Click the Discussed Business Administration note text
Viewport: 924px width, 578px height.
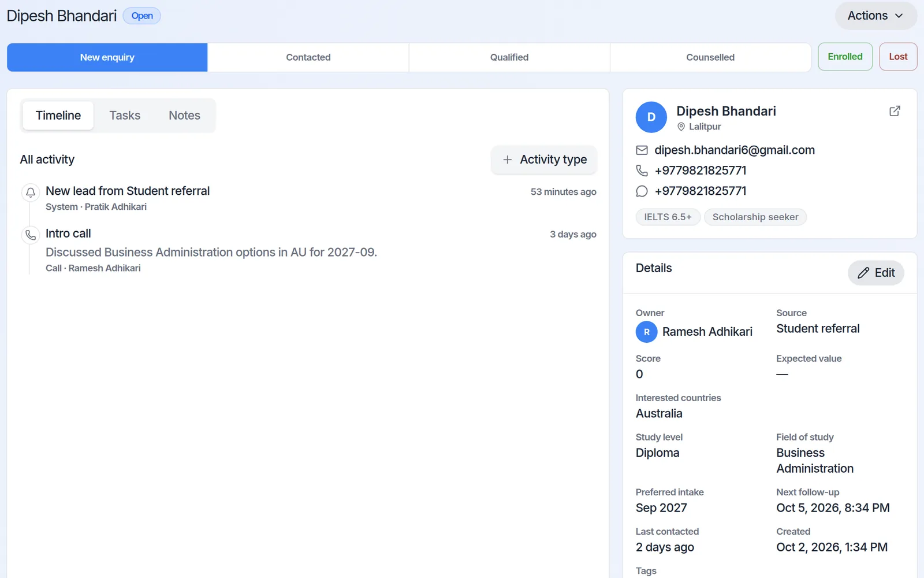(211, 253)
